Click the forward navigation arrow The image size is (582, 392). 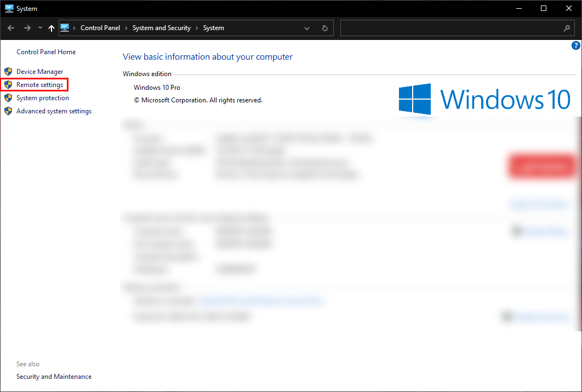27,28
